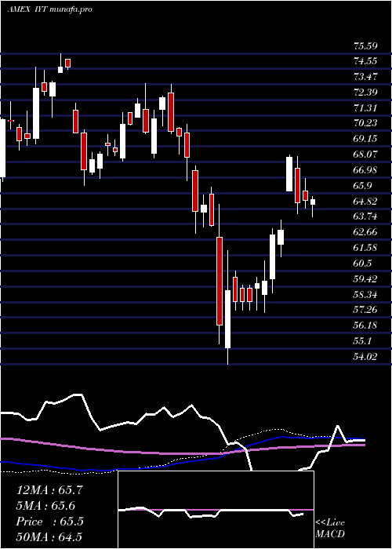392x549 pixels.
Task: Click the 69.15 price axis label
Action: [x=365, y=139]
